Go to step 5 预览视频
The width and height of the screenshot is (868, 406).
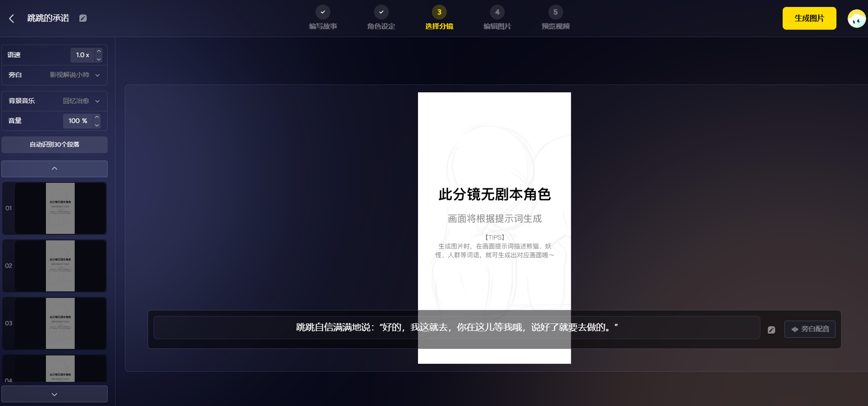pos(556,18)
